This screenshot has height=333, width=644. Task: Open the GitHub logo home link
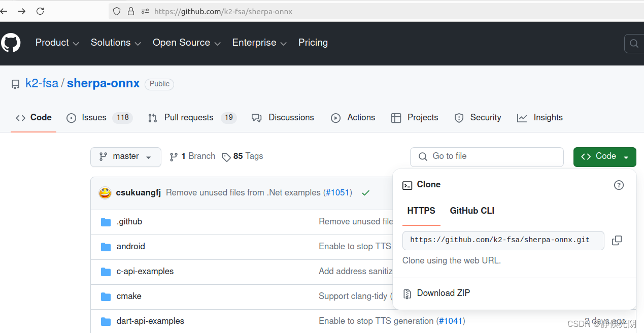[x=11, y=43]
